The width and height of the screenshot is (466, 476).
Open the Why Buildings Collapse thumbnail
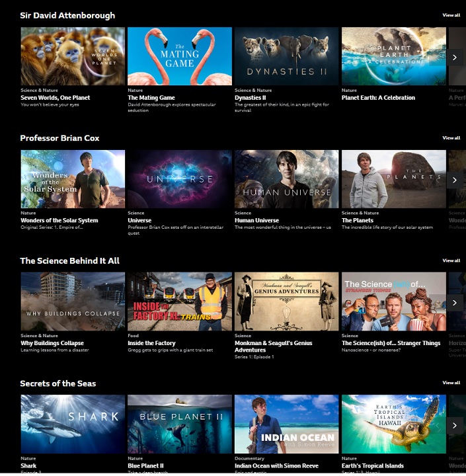coord(73,301)
